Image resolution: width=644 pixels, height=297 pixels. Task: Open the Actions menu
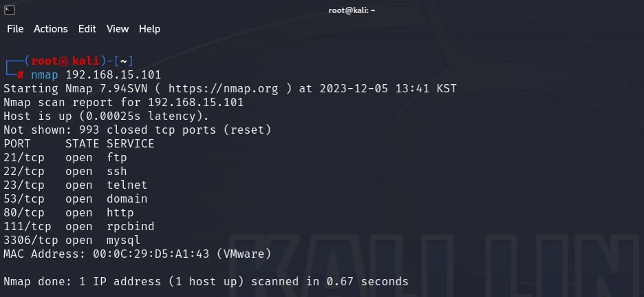[x=50, y=29]
